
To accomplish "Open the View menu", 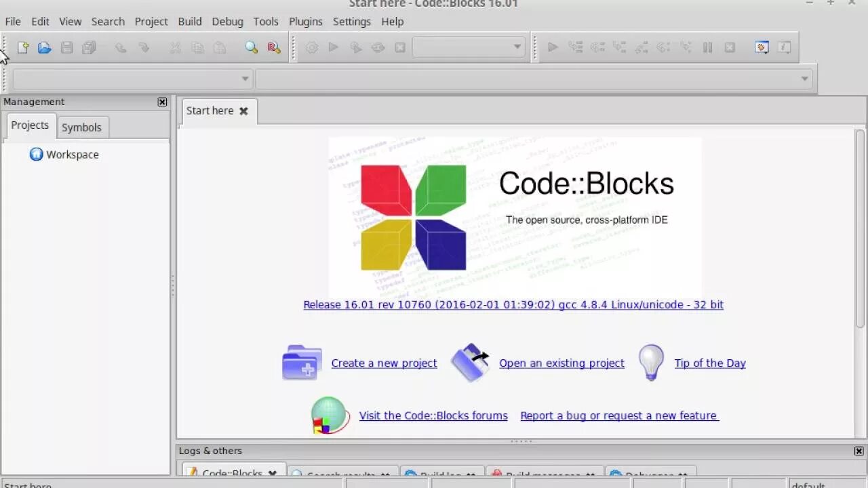I will pyautogui.click(x=71, y=22).
